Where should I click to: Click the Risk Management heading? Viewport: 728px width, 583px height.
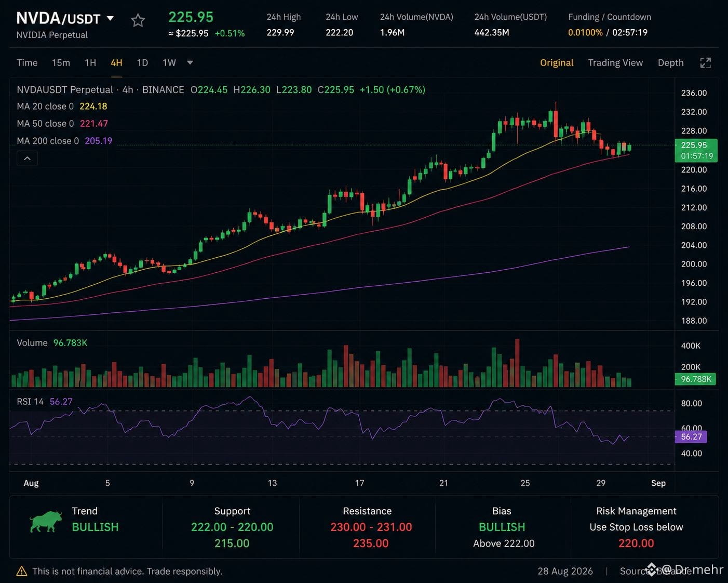coord(636,511)
